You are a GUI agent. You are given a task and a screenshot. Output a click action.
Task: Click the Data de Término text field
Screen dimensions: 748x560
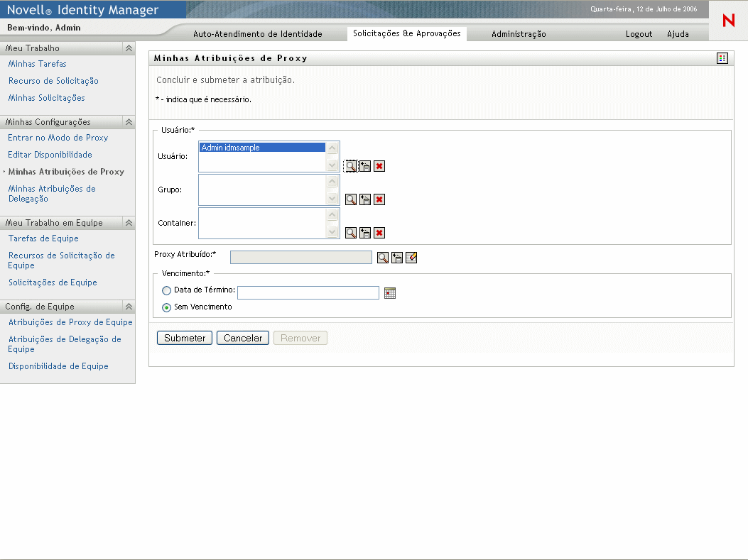pos(308,292)
